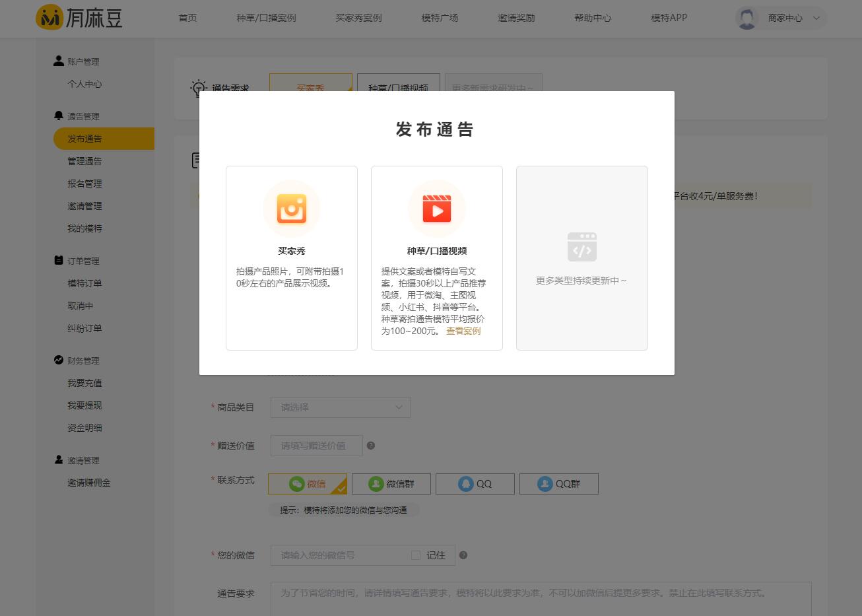Click the 有麻豆 logo icon
The image size is (862, 616).
(x=48, y=18)
